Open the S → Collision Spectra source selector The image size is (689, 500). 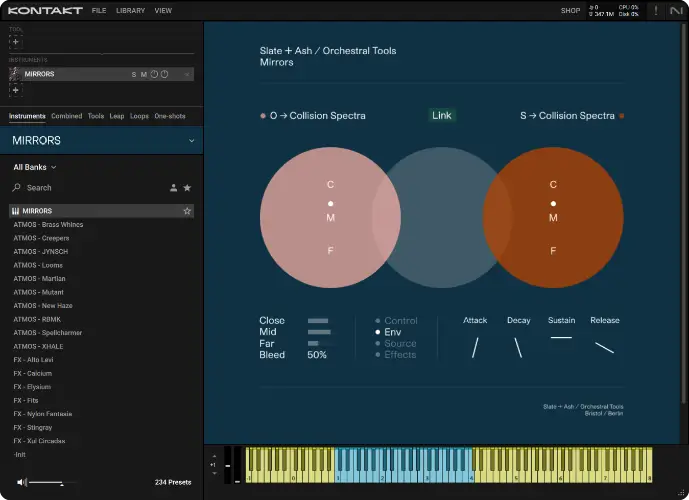pos(567,116)
